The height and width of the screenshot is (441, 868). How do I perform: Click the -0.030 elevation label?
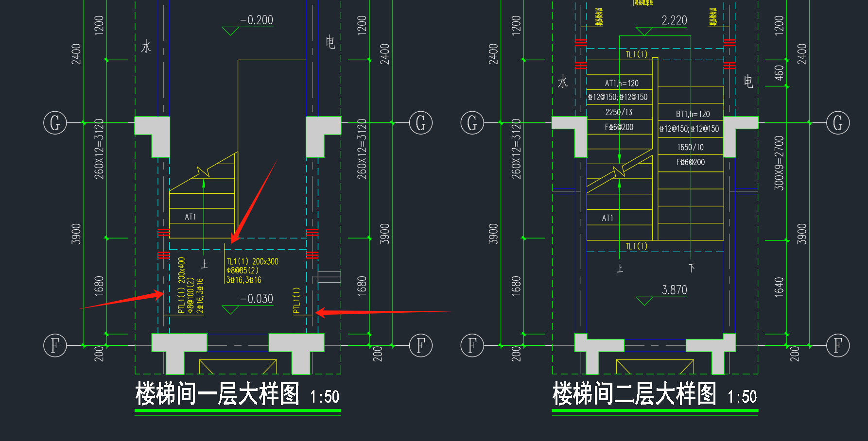[257, 299]
